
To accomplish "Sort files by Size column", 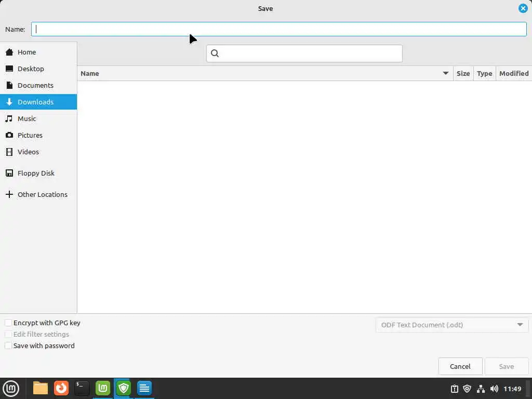I will point(463,73).
